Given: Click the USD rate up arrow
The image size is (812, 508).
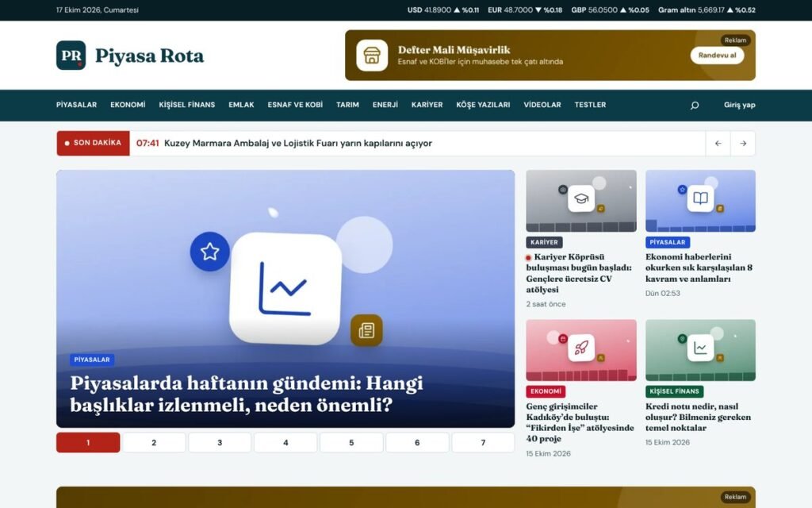Looking at the screenshot, I should (x=457, y=10).
